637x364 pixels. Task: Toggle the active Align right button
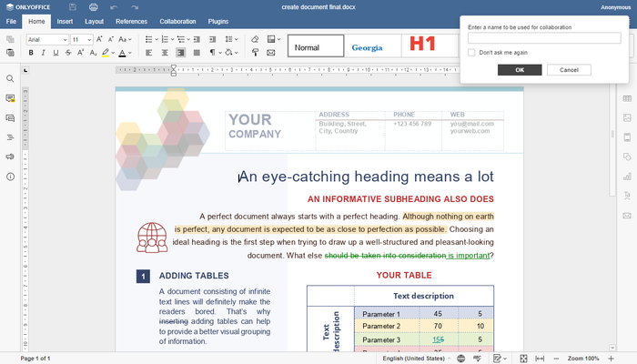click(x=181, y=52)
